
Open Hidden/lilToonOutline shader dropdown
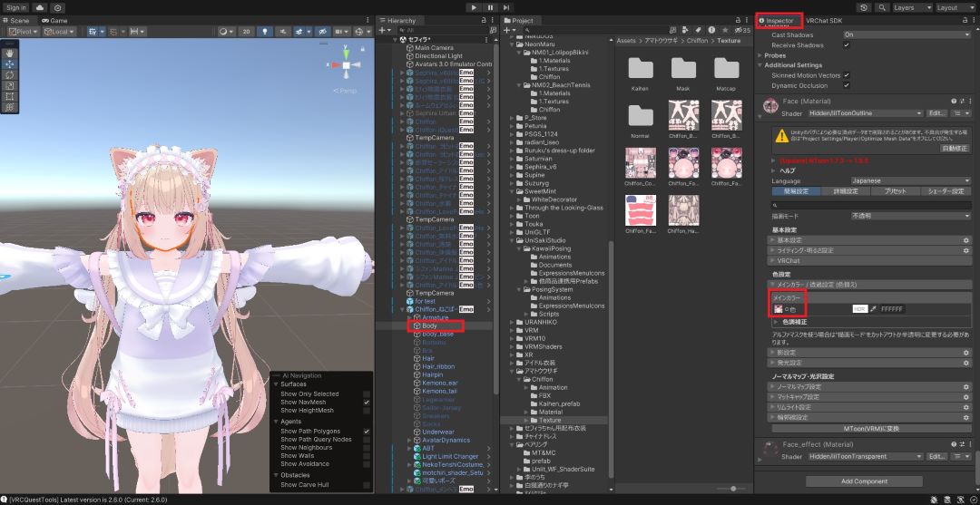865,113
